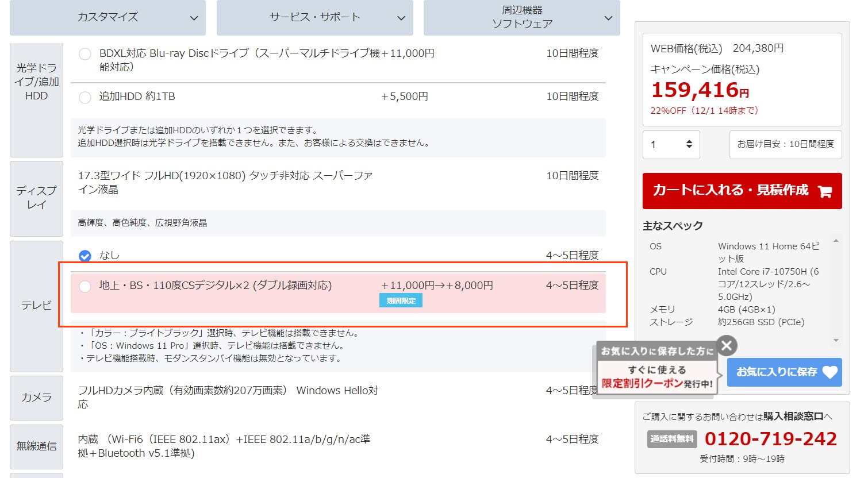
Task: Expand the 周辺機器 ソフトウェア dropdown
Action: (521, 17)
